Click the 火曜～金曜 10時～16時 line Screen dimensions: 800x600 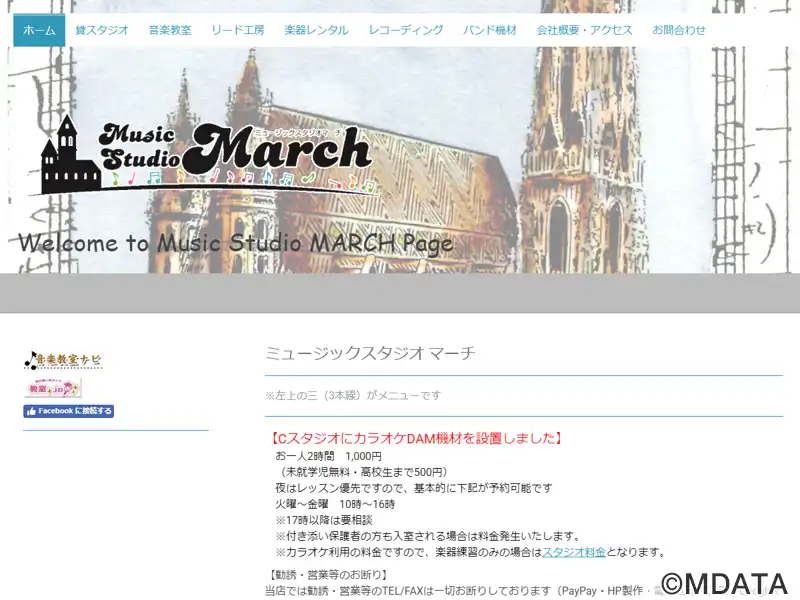pos(335,504)
